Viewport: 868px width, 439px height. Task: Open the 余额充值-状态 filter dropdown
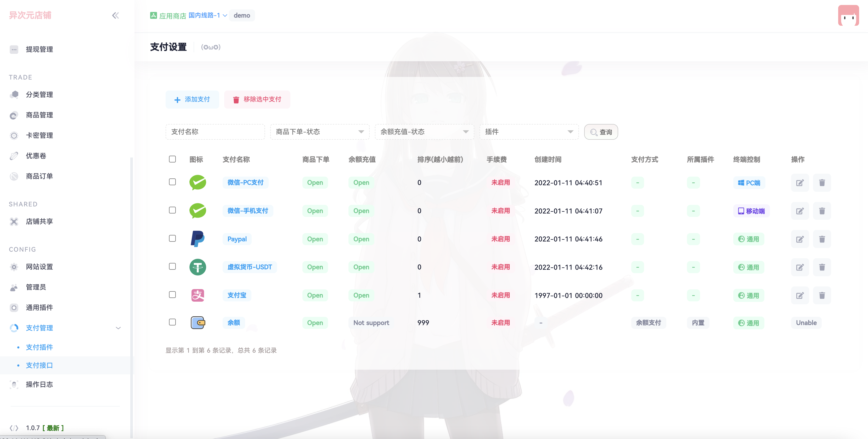pos(424,132)
